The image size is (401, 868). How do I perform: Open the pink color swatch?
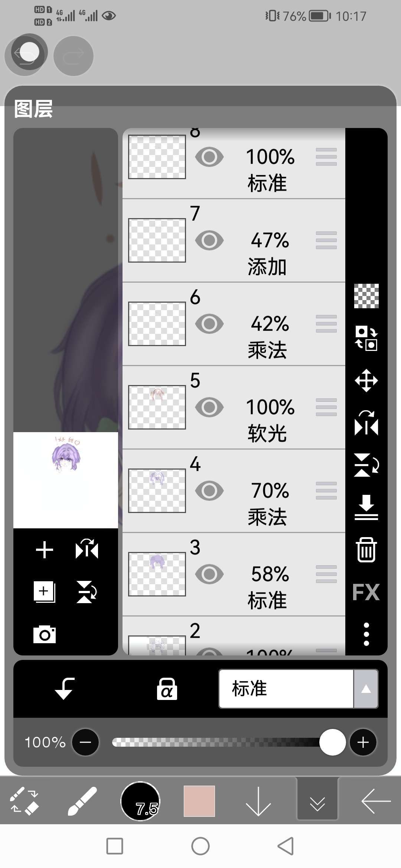[x=199, y=801]
